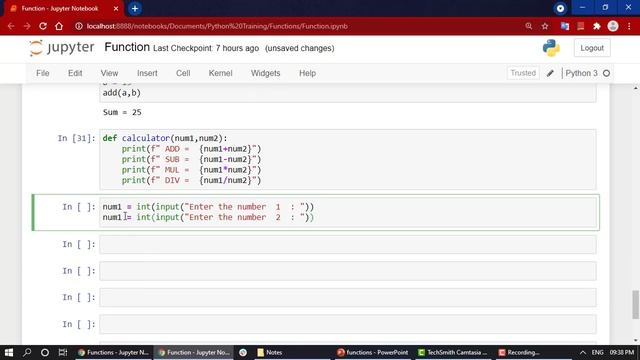640x360 pixels.
Task: Open the File menu
Action: 42,73
